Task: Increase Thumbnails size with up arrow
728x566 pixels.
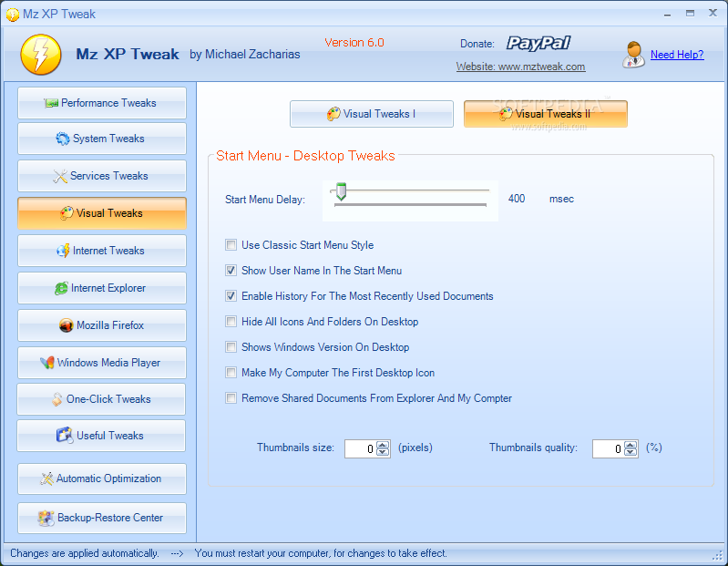Action: 383,445
